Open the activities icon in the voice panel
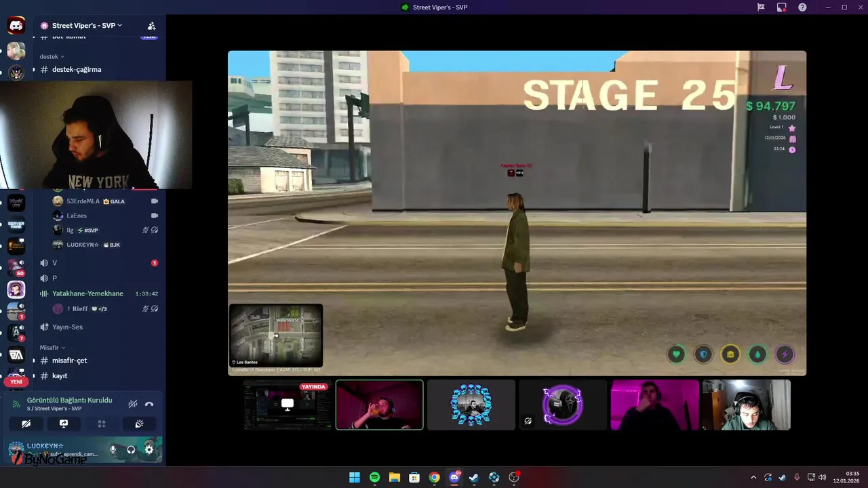Screen dimensions: 868x488 102,424
